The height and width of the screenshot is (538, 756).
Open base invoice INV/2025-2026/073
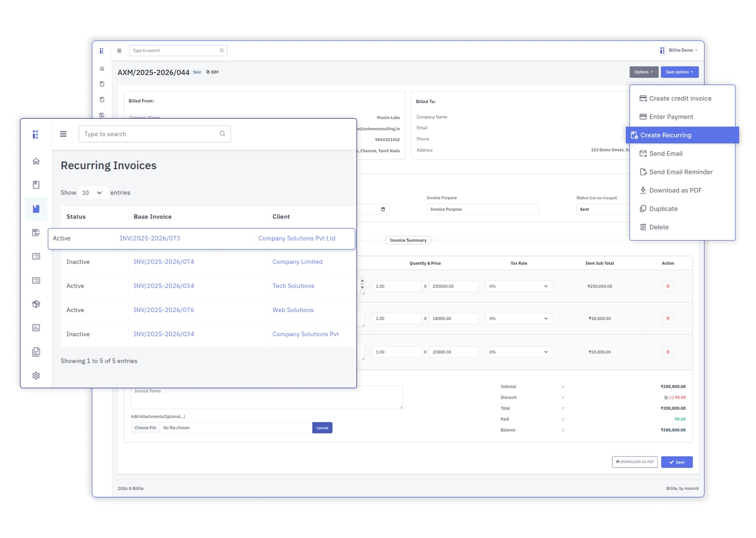(150, 238)
